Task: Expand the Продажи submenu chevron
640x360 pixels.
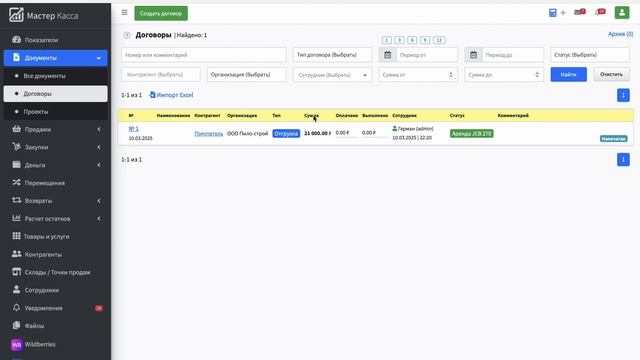Action: 99,129
